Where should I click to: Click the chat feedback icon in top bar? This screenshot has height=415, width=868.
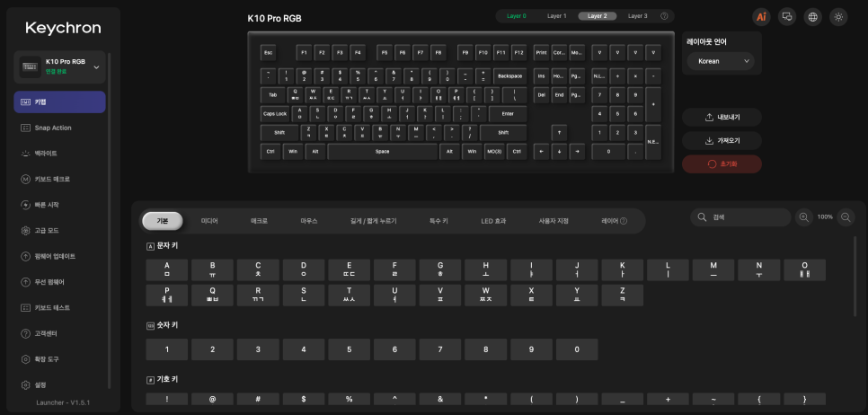(786, 16)
